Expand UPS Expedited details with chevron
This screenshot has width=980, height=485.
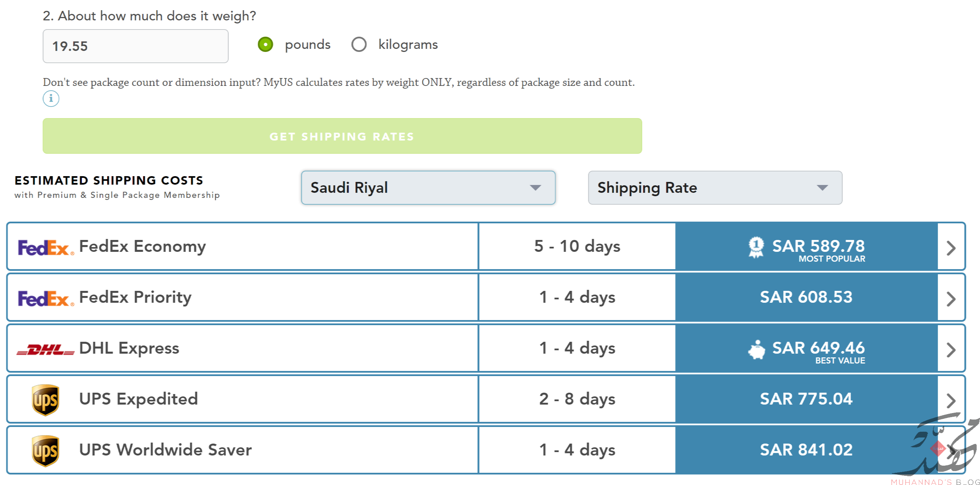pyautogui.click(x=951, y=400)
